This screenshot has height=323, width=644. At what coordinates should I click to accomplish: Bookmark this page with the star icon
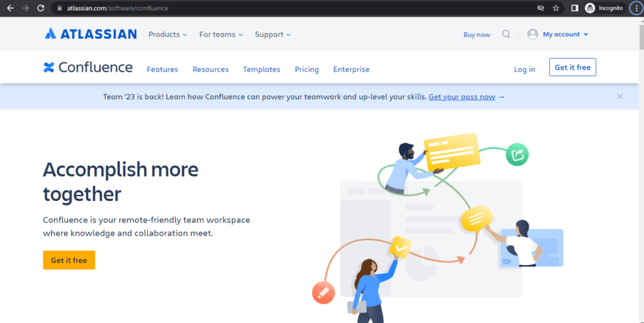[x=556, y=8]
